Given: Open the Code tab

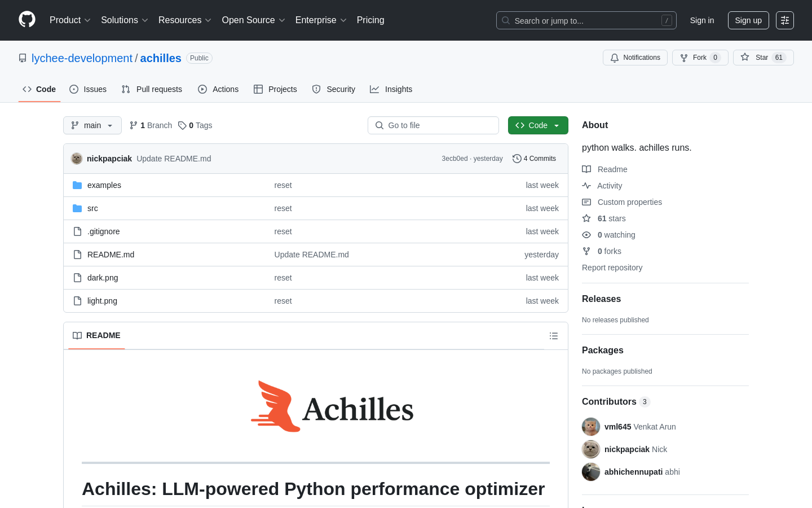Looking at the screenshot, I should pyautogui.click(x=39, y=89).
